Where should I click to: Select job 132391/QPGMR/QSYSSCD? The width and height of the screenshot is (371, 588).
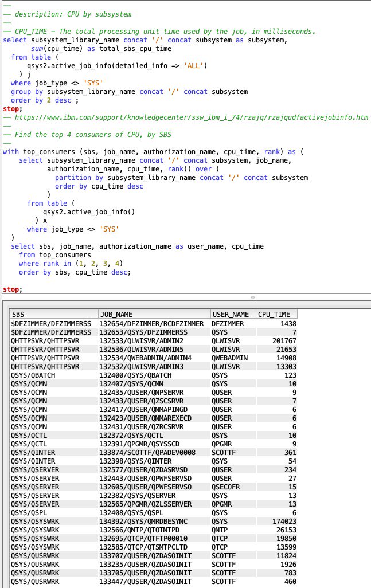coord(139,444)
